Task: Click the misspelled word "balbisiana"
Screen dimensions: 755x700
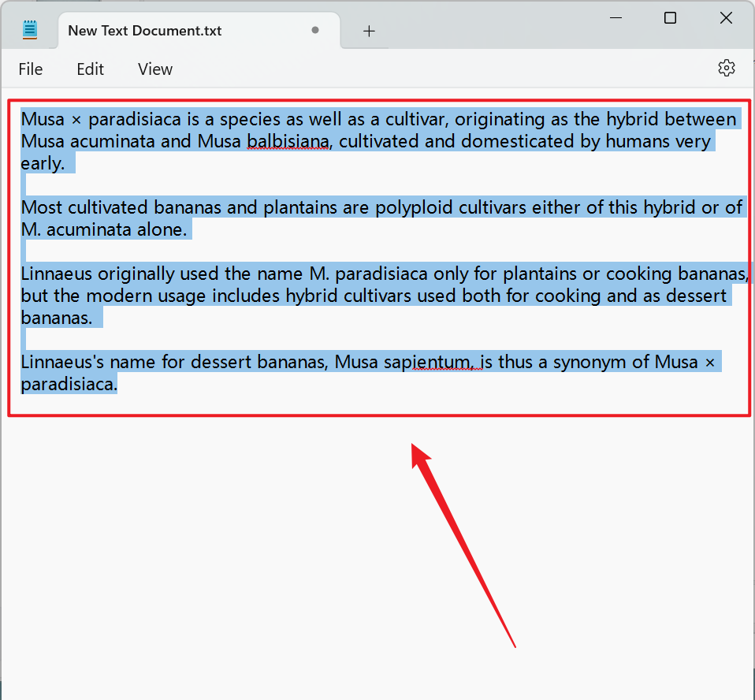Action: coord(288,142)
